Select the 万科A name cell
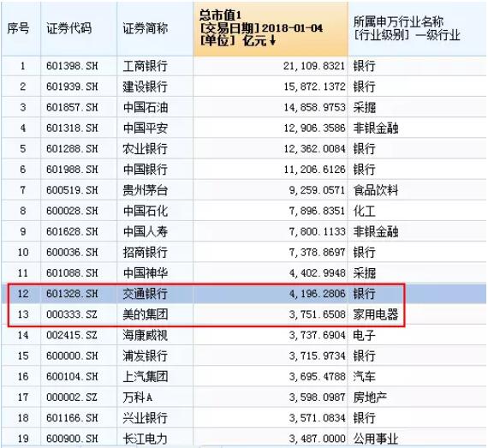 tap(155, 397)
